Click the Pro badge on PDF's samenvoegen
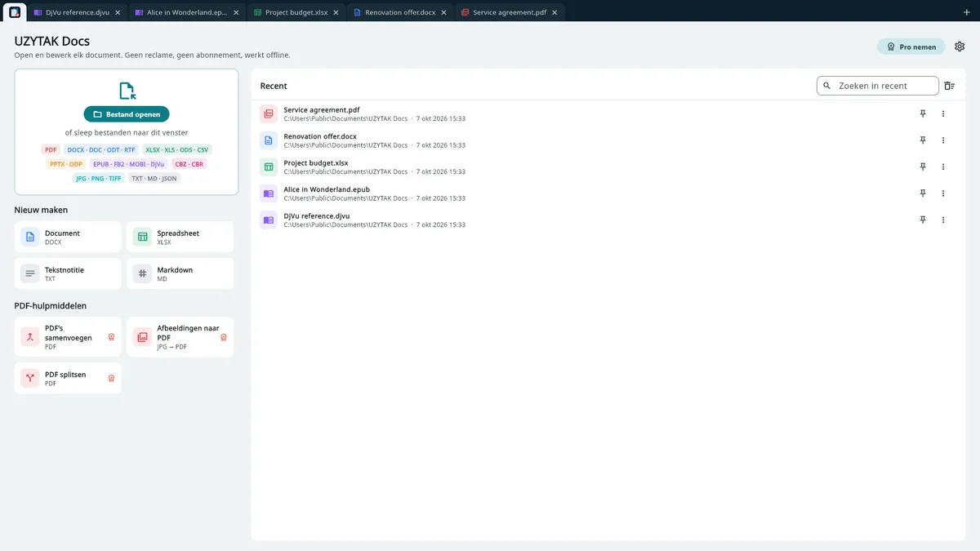 click(x=111, y=337)
